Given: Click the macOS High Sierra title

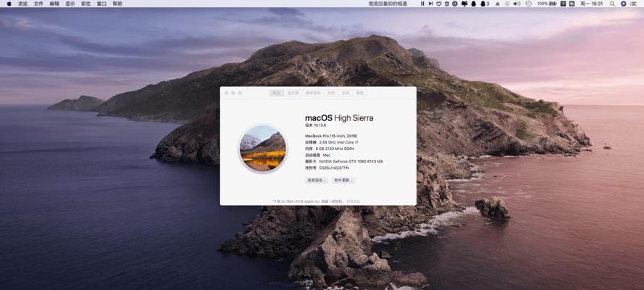Looking at the screenshot, I should (x=339, y=118).
